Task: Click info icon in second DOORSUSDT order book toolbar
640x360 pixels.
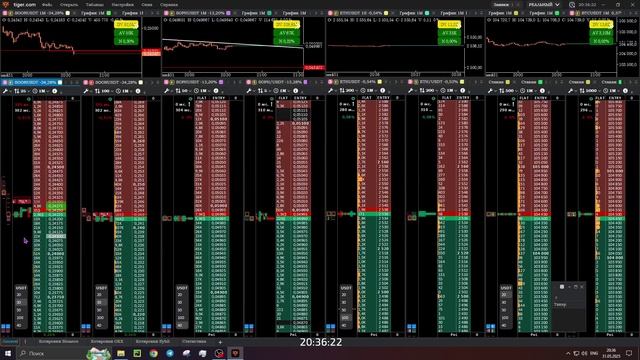Action: tap(138, 91)
